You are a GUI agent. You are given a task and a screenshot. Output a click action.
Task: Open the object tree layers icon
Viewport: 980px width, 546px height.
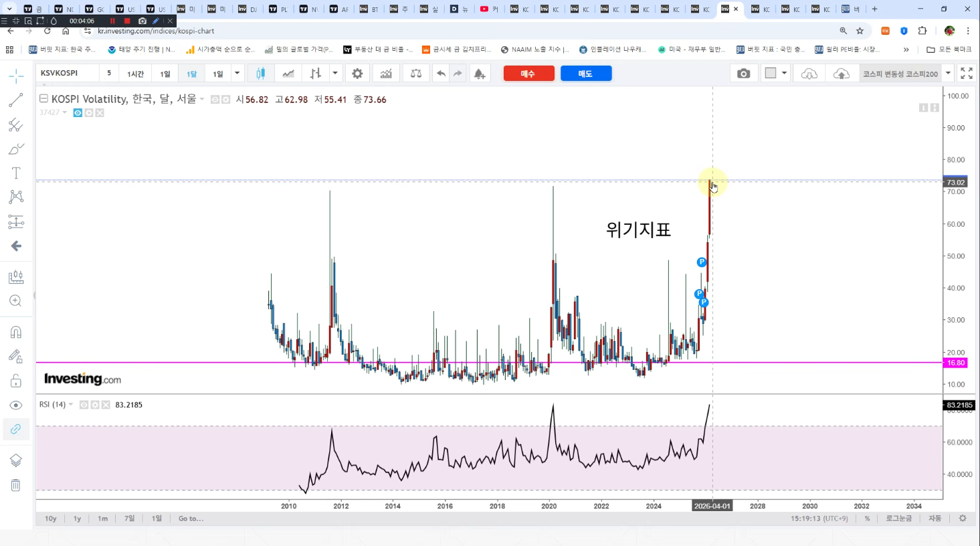click(x=16, y=460)
